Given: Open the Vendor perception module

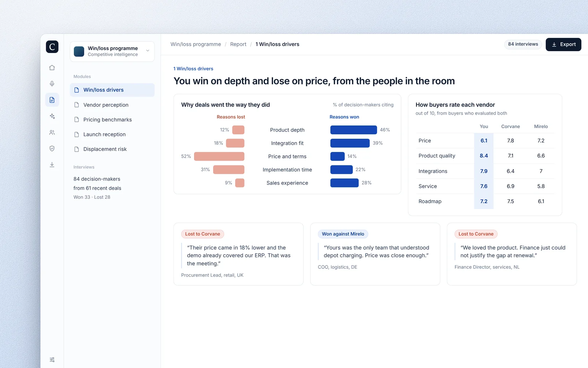Looking at the screenshot, I should click(112, 105).
